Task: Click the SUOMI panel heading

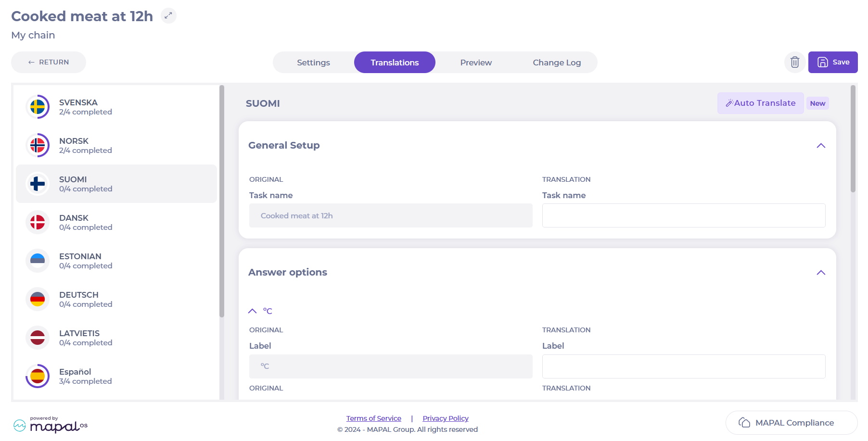Action: click(x=263, y=103)
